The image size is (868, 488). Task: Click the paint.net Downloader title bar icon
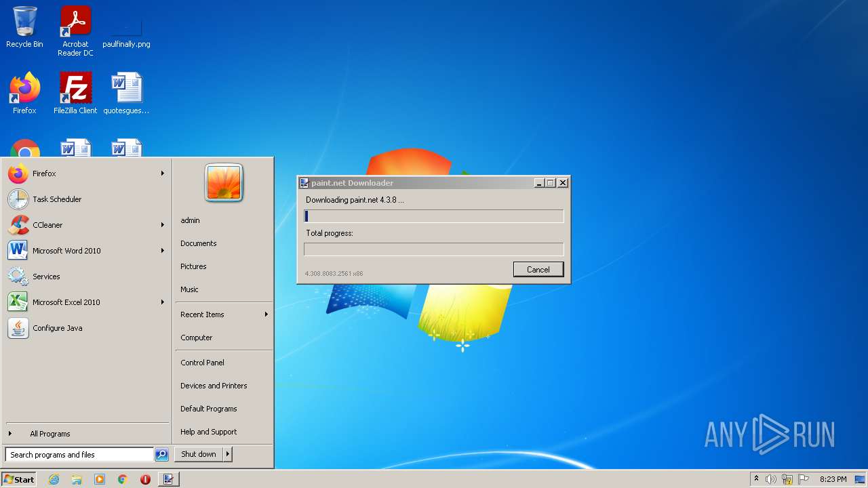tap(304, 183)
